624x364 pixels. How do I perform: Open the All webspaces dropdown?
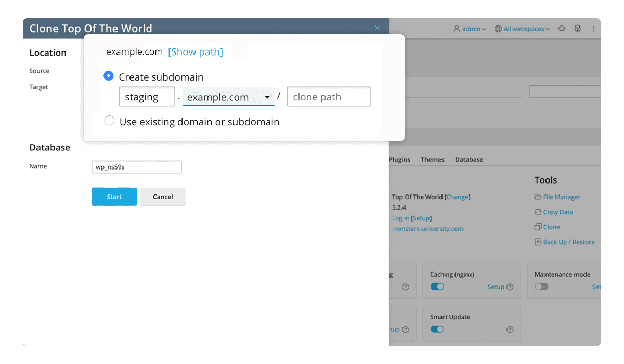click(x=523, y=29)
